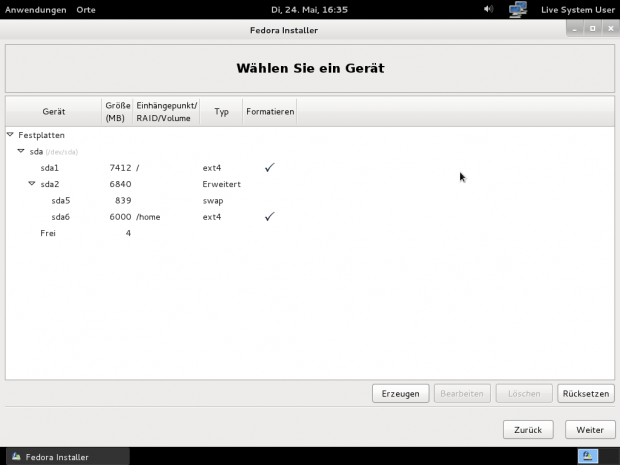Collapse the sda disk node
Screen dimensions: 620x465
[x=21, y=151]
